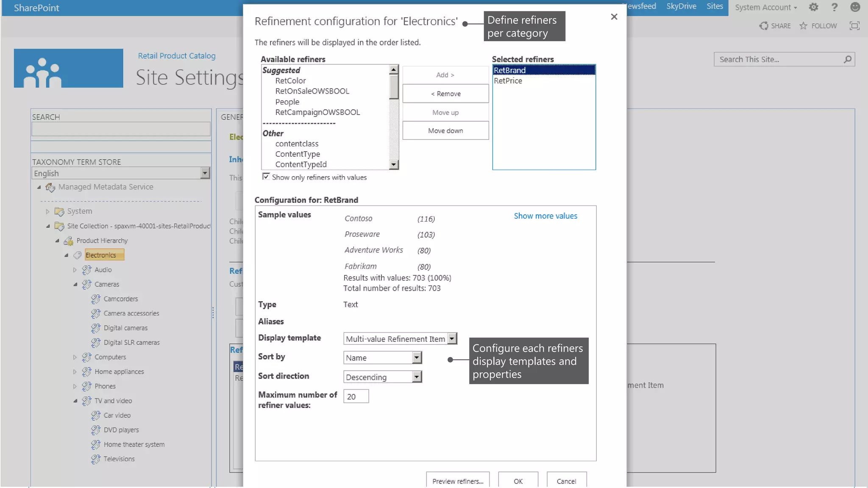Click the Product Hierarchy term set icon
The image size is (868, 488).
point(68,241)
